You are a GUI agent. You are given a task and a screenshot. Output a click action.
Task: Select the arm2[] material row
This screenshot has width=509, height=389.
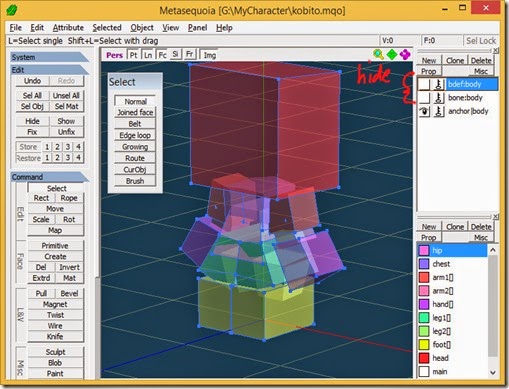click(x=453, y=291)
